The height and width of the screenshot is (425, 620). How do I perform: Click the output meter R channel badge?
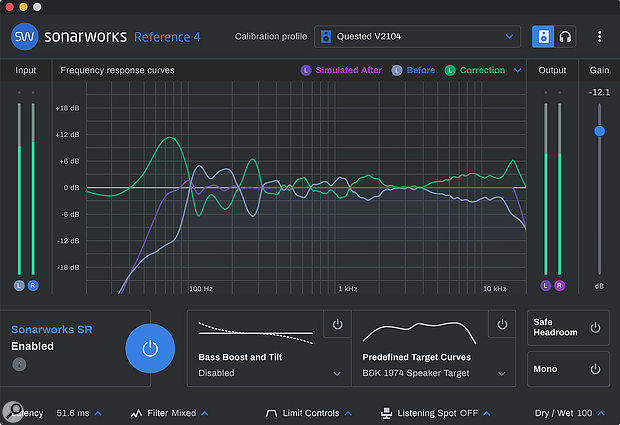point(560,285)
